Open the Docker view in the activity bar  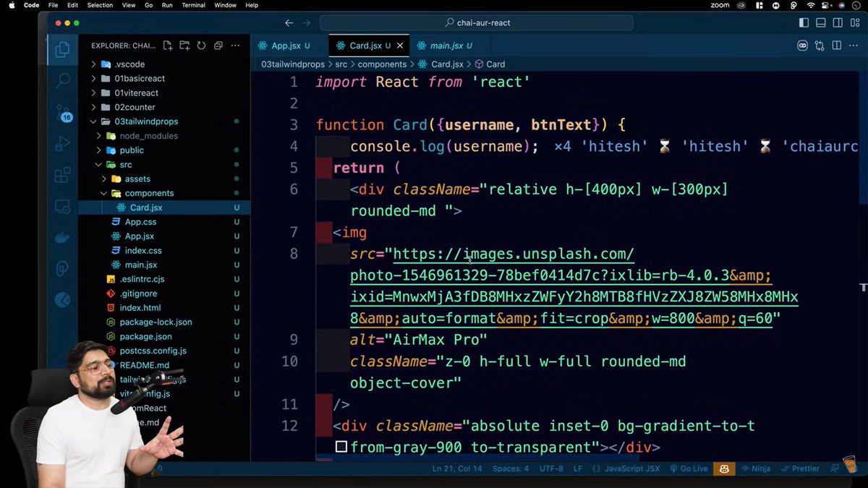pyautogui.click(x=63, y=238)
